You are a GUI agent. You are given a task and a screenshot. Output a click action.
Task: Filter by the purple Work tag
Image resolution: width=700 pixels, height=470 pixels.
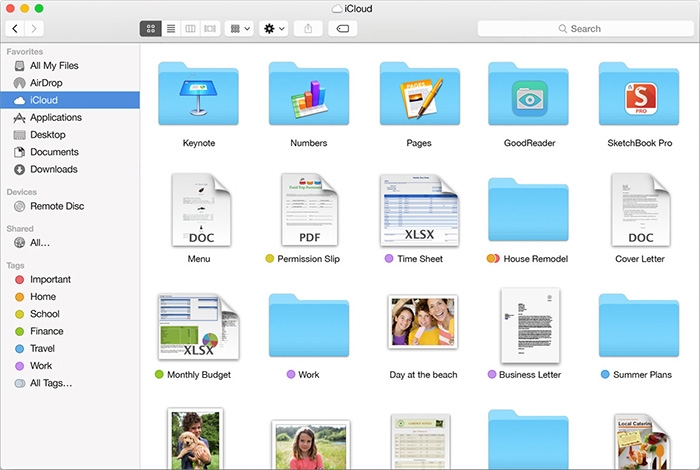70,366
